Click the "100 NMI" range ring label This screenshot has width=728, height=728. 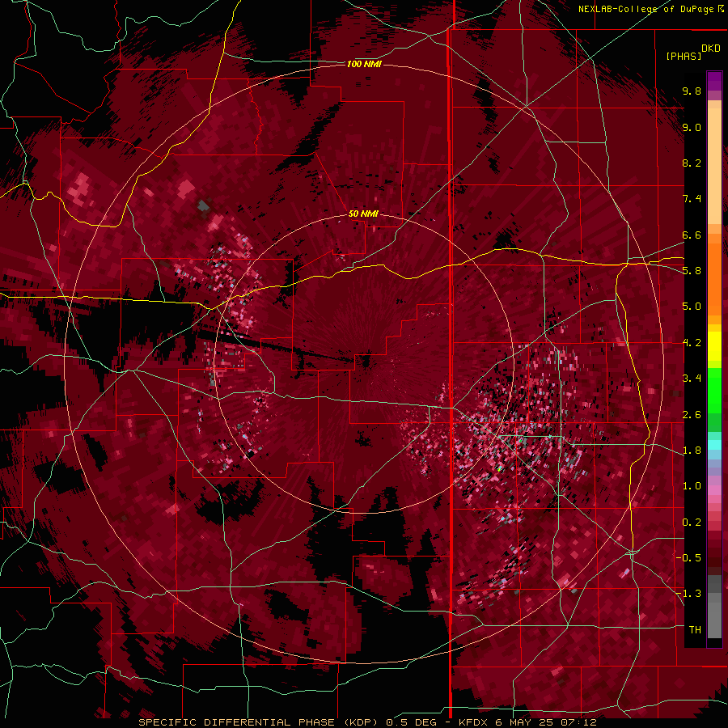click(x=364, y=64)
